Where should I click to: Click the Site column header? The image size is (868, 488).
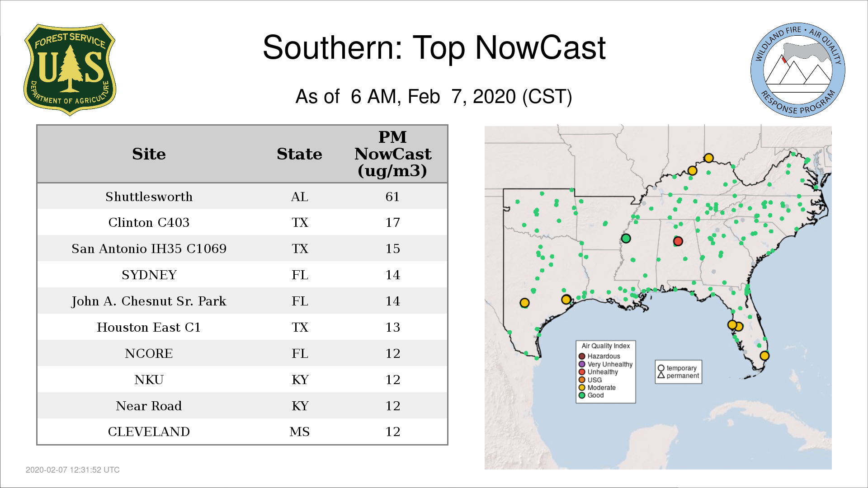pyautogui.click(x=149, y=154)
